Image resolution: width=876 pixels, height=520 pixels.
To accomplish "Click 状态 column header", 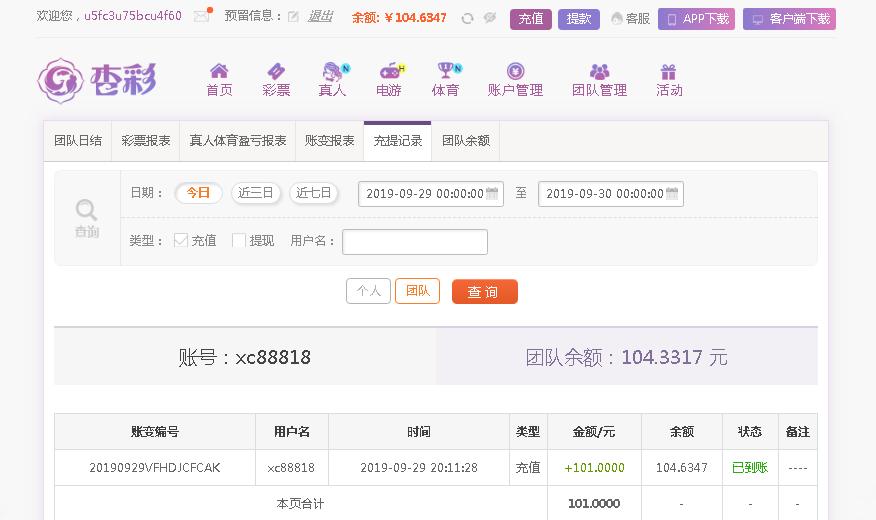I will (x=750, y=432).
